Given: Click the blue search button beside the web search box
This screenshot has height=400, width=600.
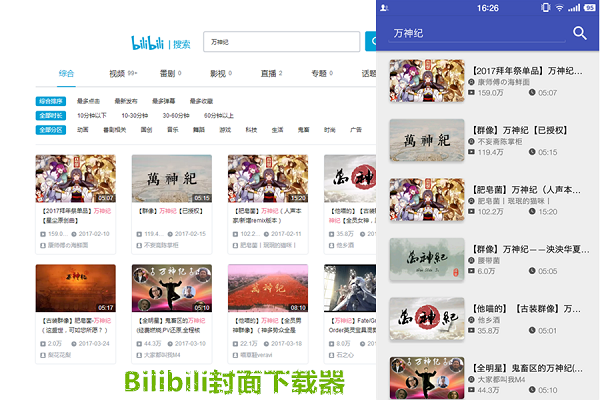Looking at the screenshot, I should tap(371, 41).
